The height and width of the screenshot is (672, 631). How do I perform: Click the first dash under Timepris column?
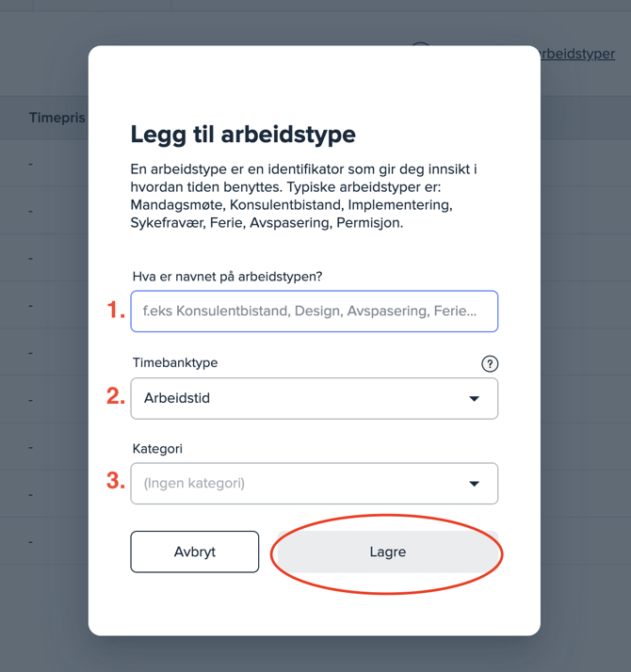click(x=31, y=164)
